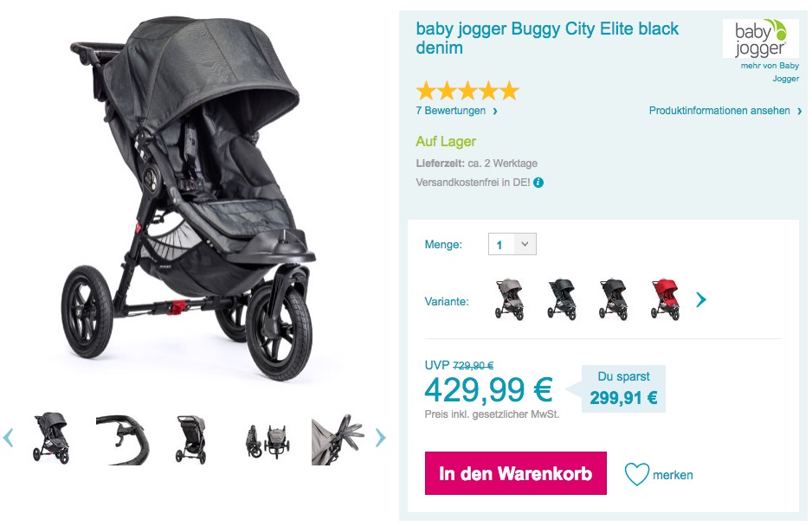Click the main stroller product image
The height and width of the screenshot is (526, 812).
(189, 199)
